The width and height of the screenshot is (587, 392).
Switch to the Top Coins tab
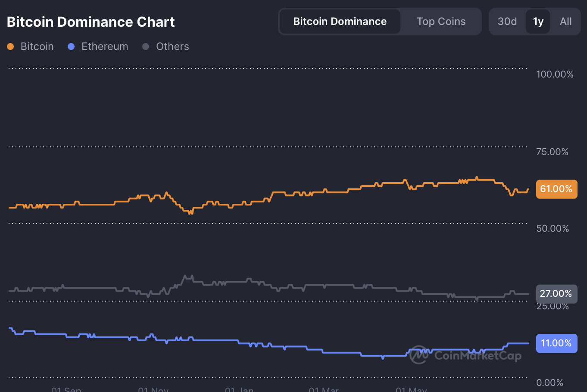[x=441, y=22]
